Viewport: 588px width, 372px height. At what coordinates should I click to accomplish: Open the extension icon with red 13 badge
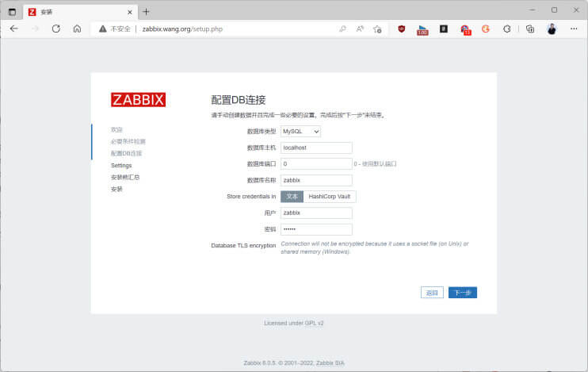(465, 30)
